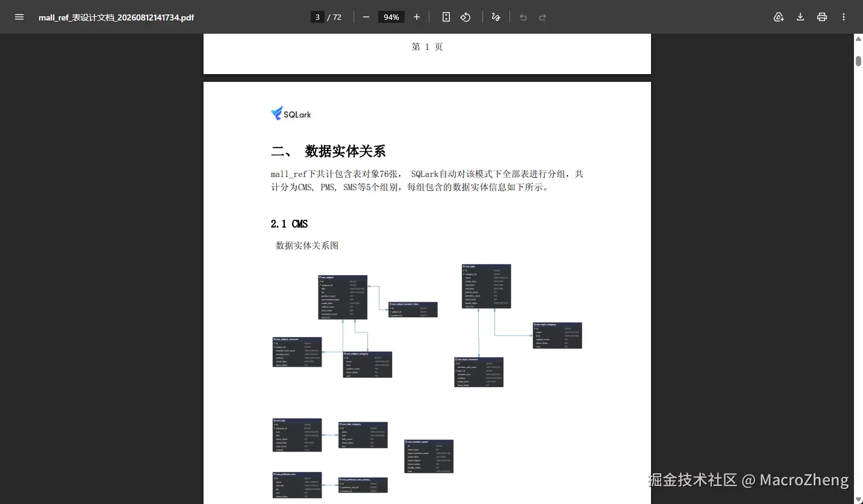Redo the annotation
863x504 pixels.
pos(543,17)
